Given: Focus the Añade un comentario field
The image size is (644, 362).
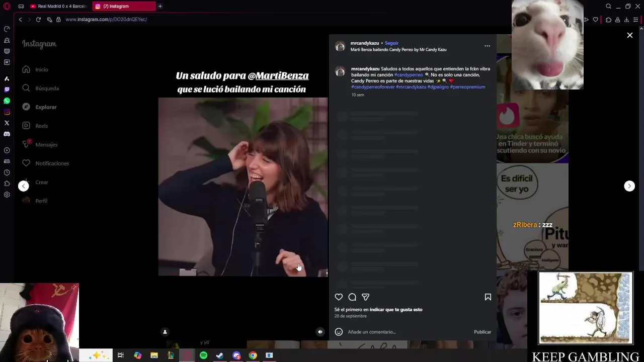Looking at the screenshot, I should (409, 332).
